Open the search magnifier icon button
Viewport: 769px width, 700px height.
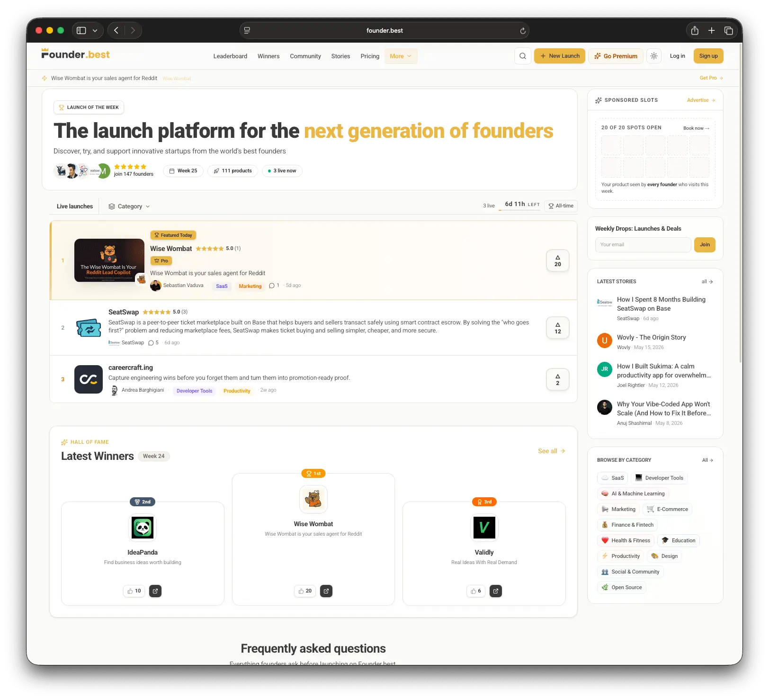[522, 56]
